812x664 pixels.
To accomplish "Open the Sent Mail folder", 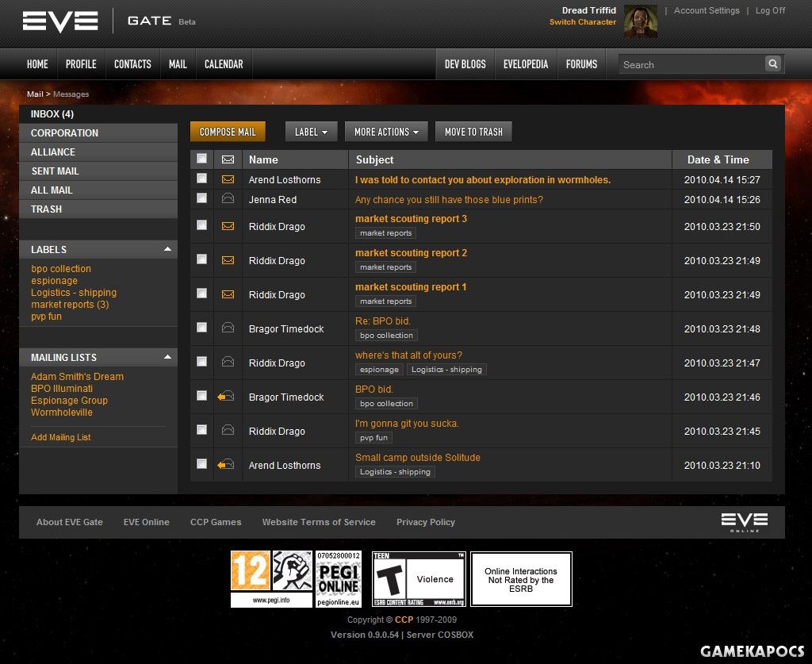I will pyautogui.click(x=98, y=171).
